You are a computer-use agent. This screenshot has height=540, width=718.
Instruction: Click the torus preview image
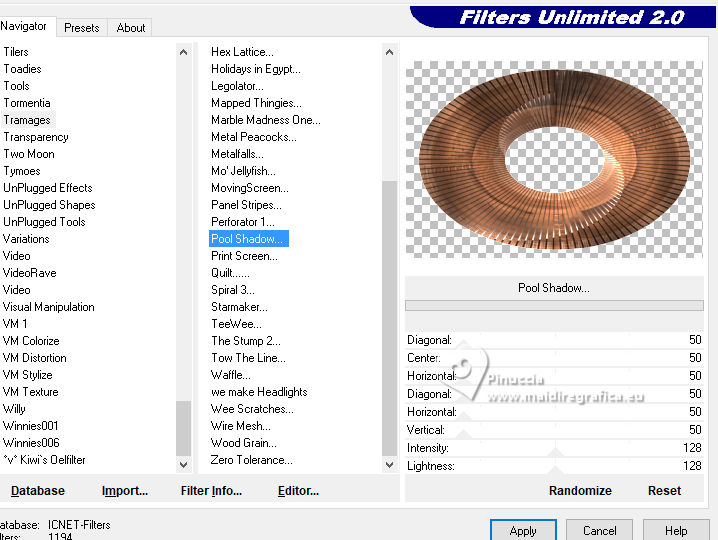554,159
